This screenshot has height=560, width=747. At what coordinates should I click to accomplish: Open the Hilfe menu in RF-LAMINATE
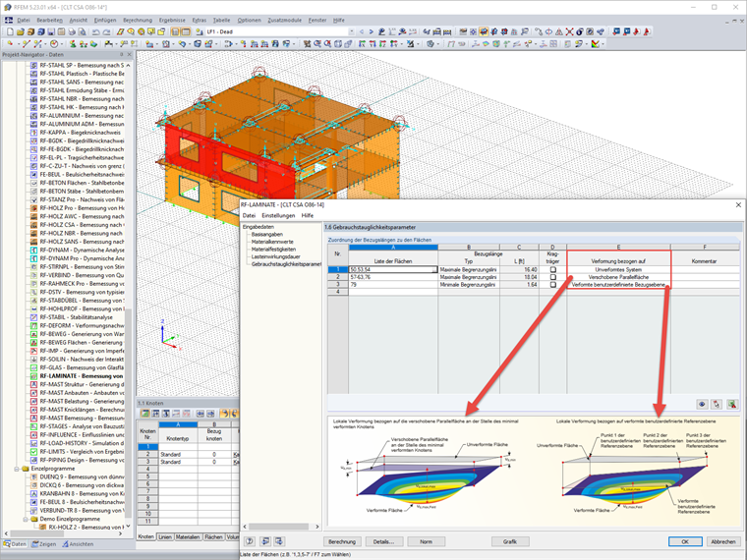click(x=308, y=216)
